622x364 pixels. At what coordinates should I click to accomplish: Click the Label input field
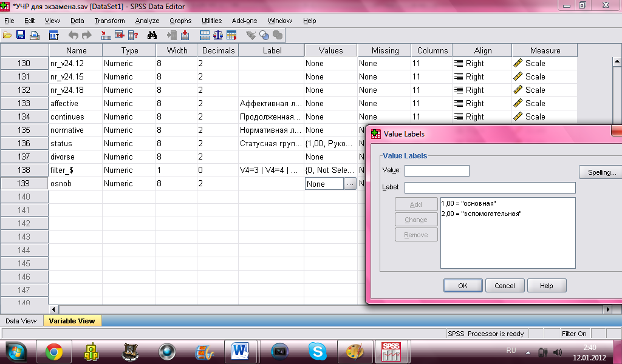tap(490, 187)
